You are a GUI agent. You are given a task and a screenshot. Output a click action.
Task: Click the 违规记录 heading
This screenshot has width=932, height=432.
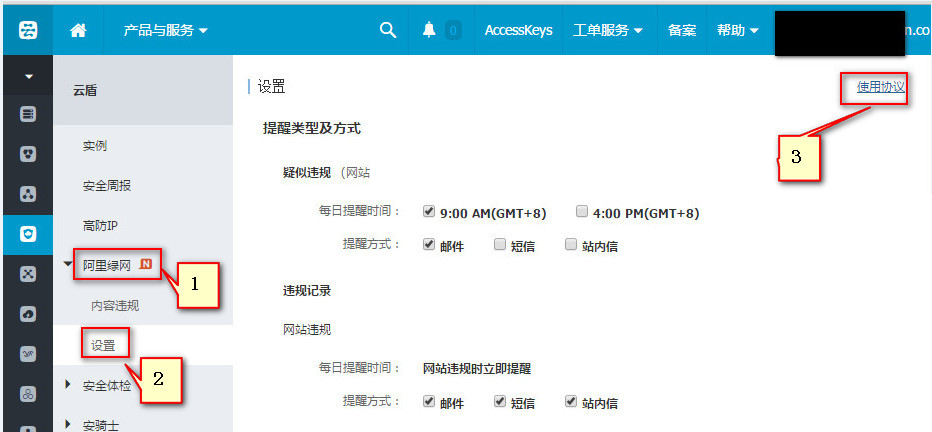click(x=307, y=291)
